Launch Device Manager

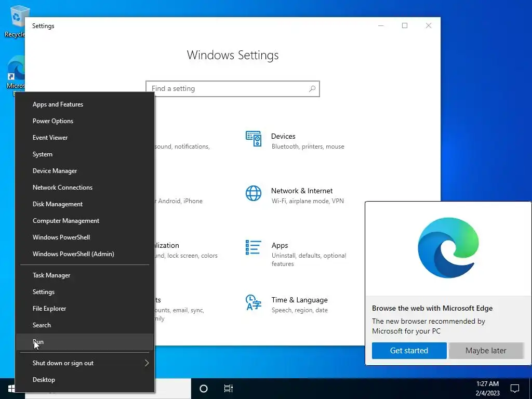pyautogui.click(x=85, y=170)
